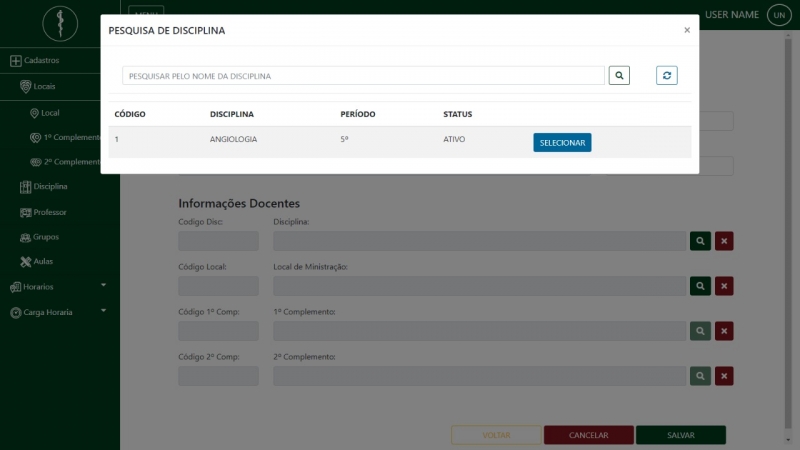This screenshot has height=450, width=800.
Task: Open search for Local de Ministração
Action: pyautogui.click(x=701, y=286)
